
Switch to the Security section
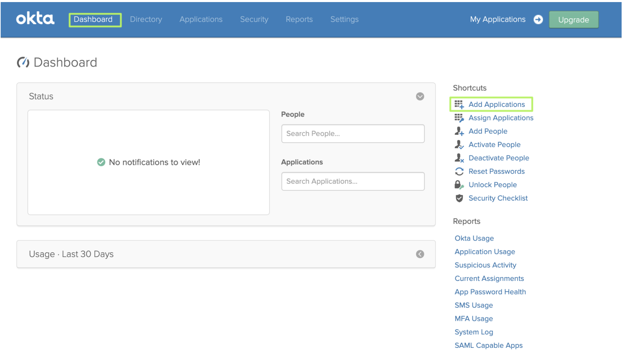point(254,19)
